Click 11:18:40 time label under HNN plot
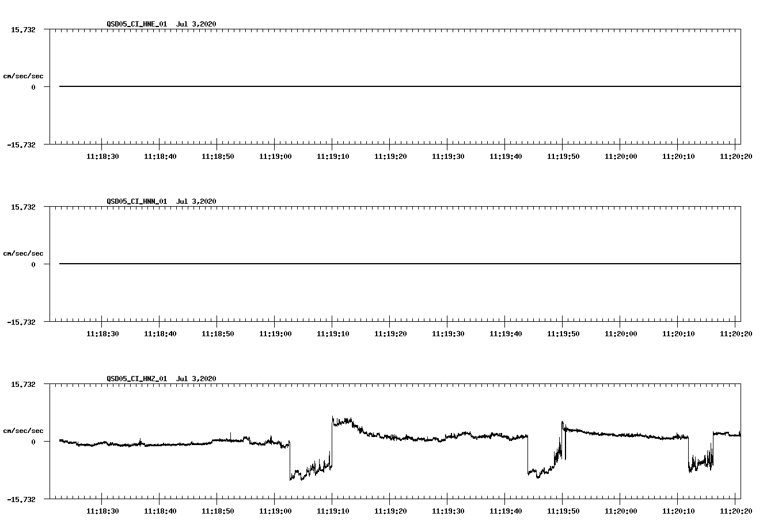Screen dimensions: 782x532 click(160, 333)
